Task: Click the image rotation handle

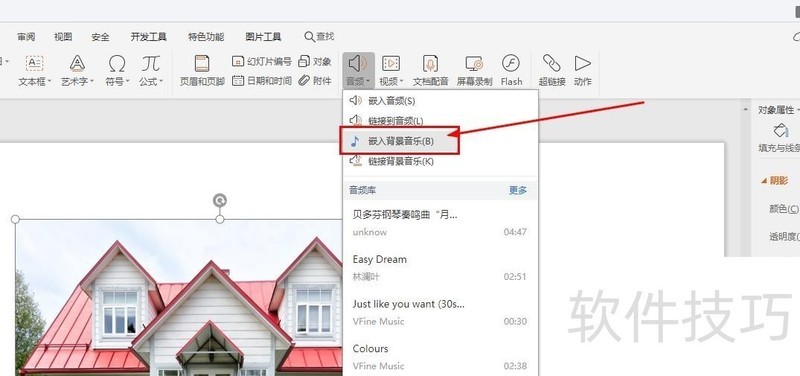Action: pos(220,200)
